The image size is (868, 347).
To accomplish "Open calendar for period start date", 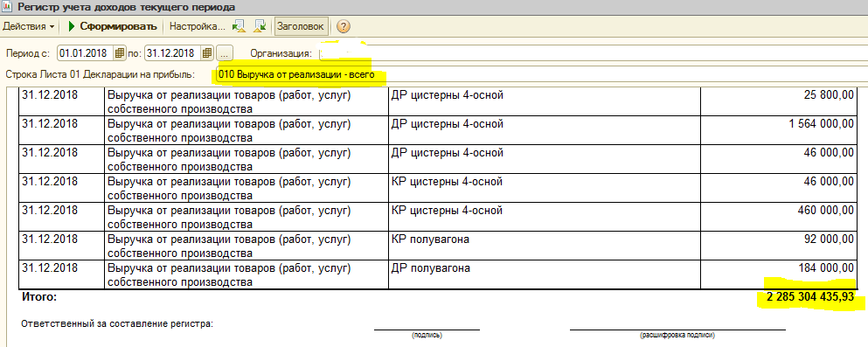I will click(x=120, y=53).
